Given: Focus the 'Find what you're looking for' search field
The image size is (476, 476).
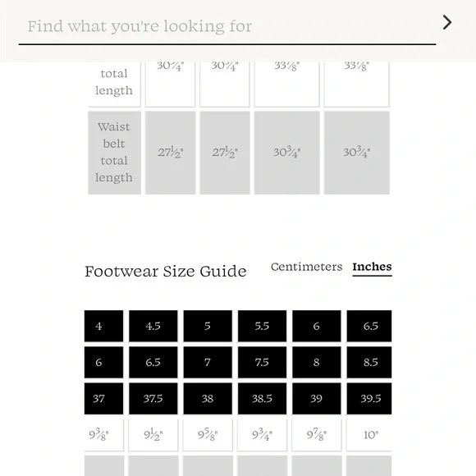Looking at the screenshot, I should click(227, 26).
